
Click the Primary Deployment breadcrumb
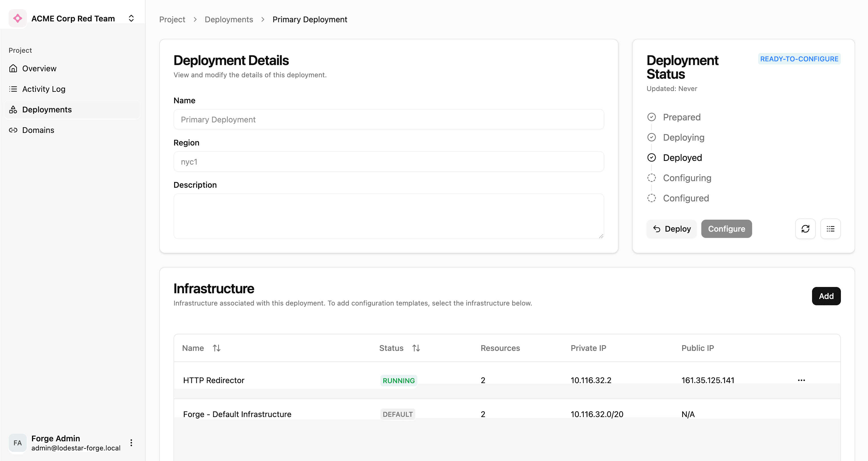(310, 19)
